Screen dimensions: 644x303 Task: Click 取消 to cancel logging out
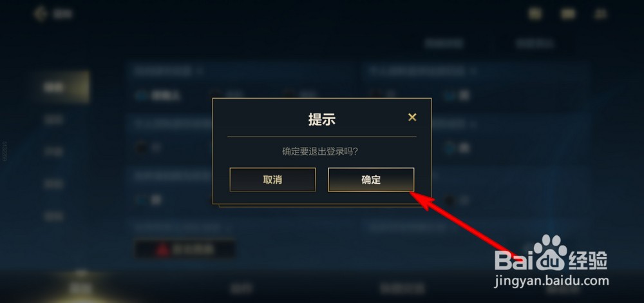coord(272,180)
